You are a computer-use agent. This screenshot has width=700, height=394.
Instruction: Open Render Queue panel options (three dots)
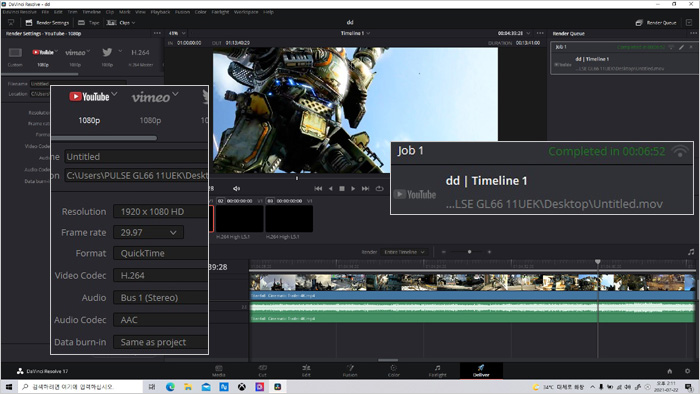tap(693, 33)
